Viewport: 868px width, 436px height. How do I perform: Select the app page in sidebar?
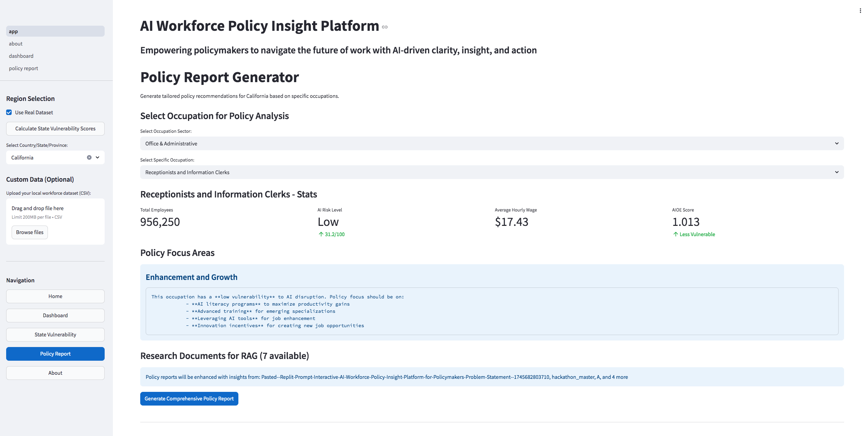click(14, 31)
